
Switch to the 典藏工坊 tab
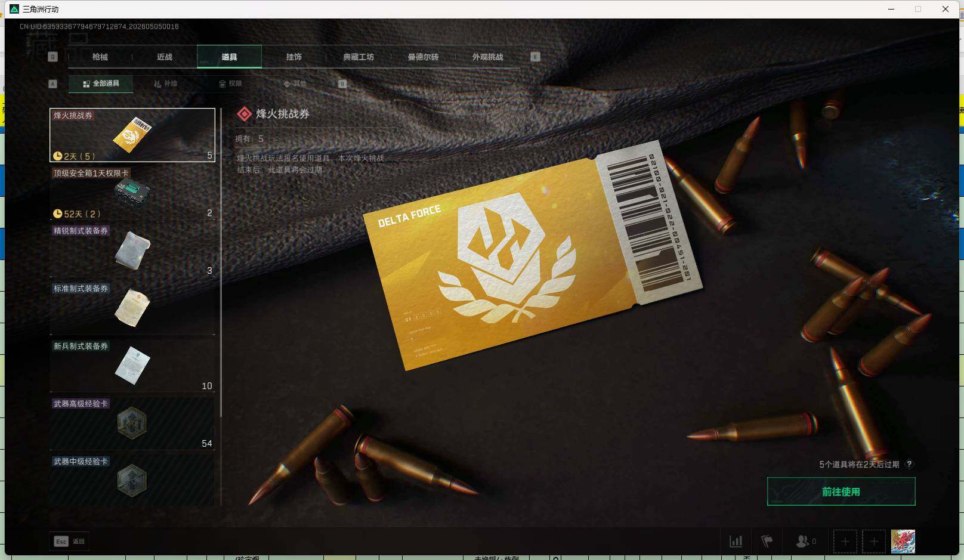(x=359, y=57)
